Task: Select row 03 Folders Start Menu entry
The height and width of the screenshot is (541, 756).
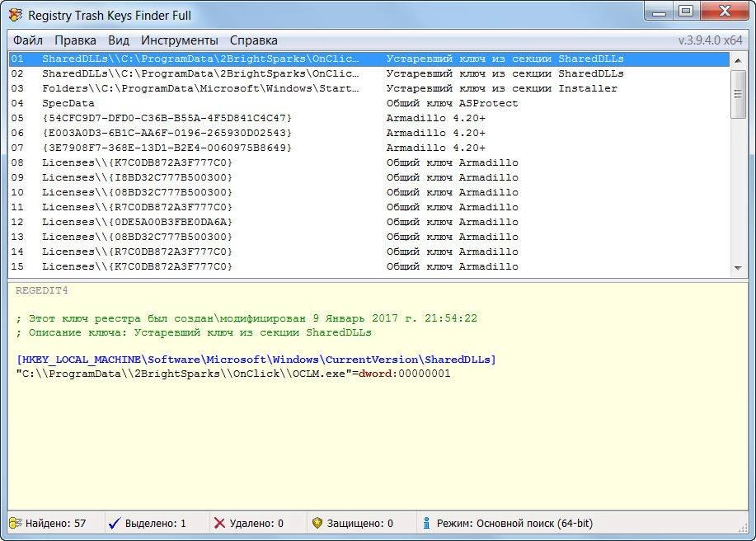Action: click(369, 89)
